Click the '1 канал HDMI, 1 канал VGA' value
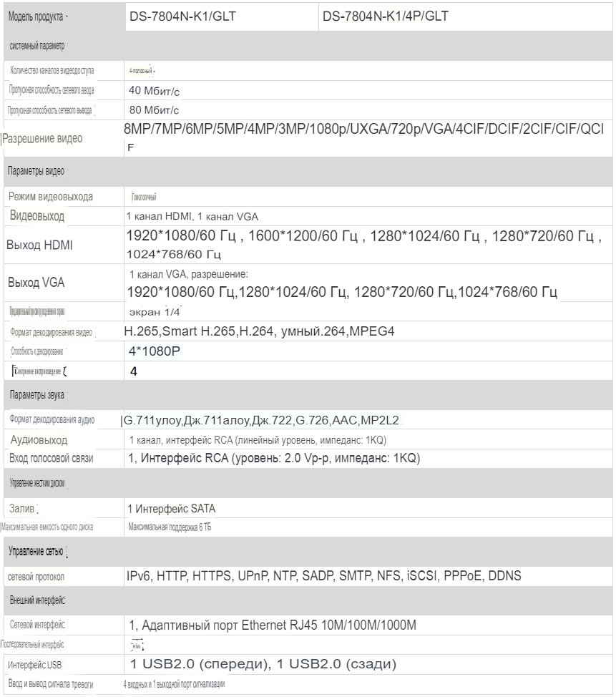Image resolution: width=616 pixels, height=697 pixels. pos(192,216)
